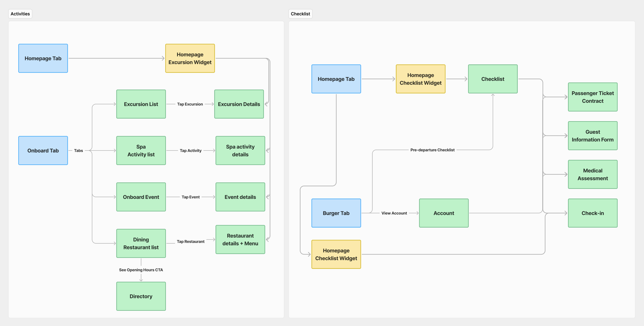Click the Event details node

point(240,197)
